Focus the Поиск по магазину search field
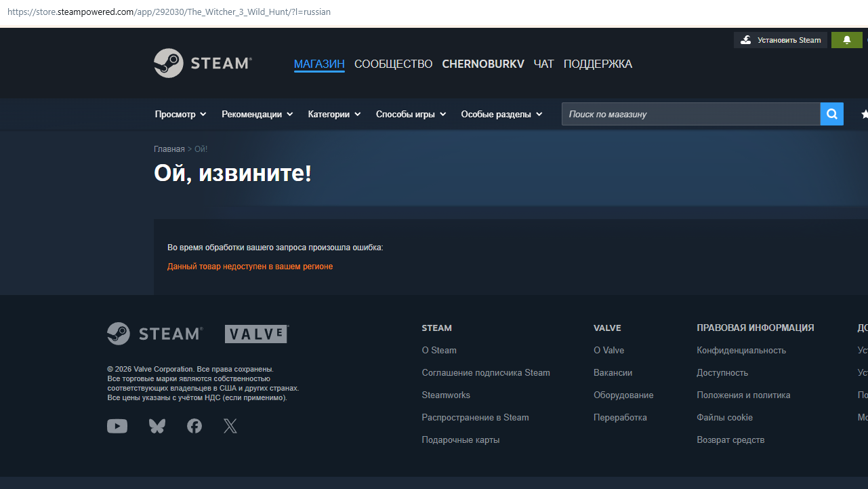The image size is (868, 489). 691,114
